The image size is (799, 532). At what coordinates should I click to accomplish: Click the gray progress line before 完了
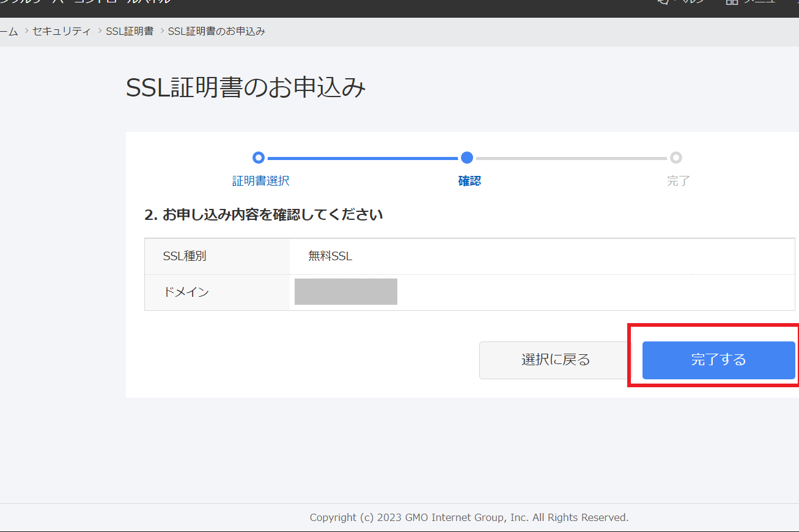pyautogui.click(x=571, y=158)
